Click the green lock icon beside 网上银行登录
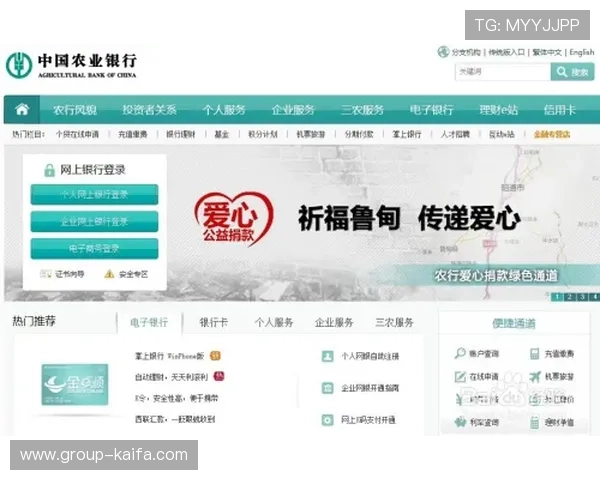Screen dimensions: 600x480 click(49, 170)
